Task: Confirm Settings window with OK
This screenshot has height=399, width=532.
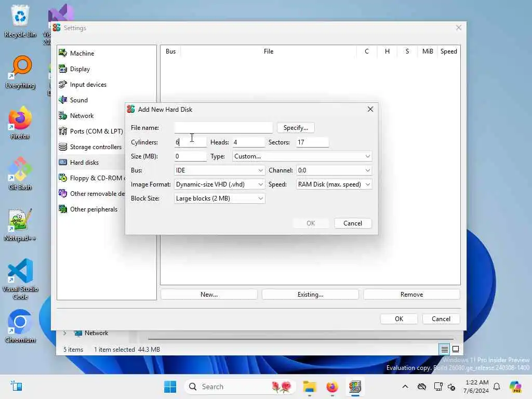Action: pos(399,319)
